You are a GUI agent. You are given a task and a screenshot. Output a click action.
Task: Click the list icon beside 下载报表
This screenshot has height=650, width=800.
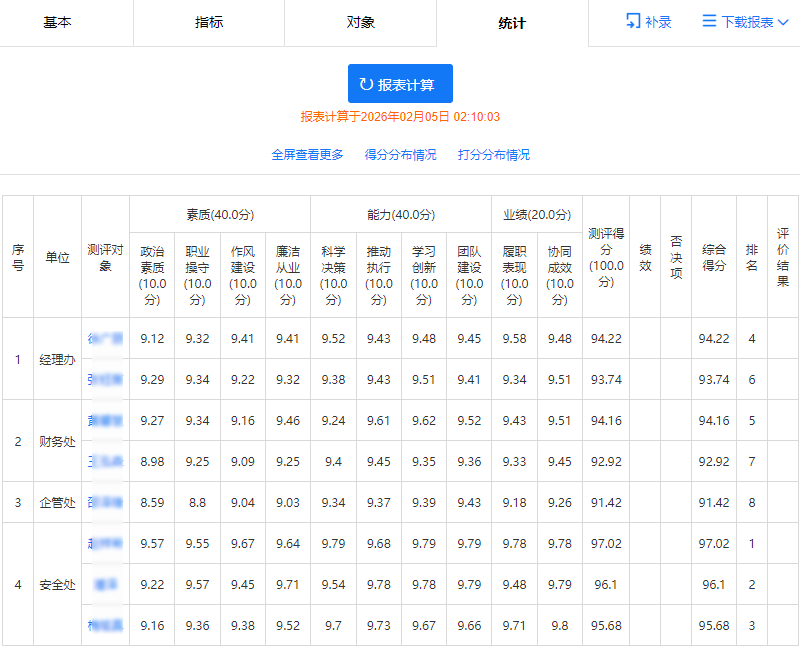[706, 21]
